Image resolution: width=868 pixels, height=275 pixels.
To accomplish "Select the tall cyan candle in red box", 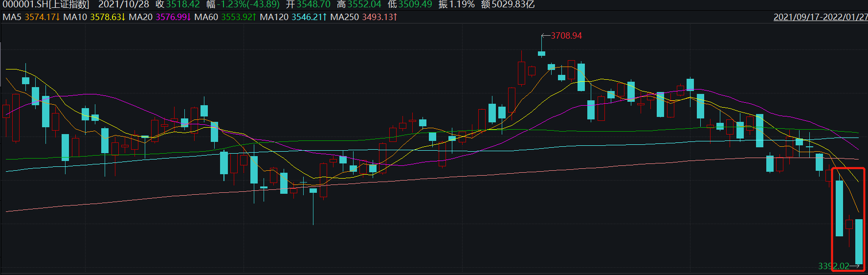I will [839, 208].
